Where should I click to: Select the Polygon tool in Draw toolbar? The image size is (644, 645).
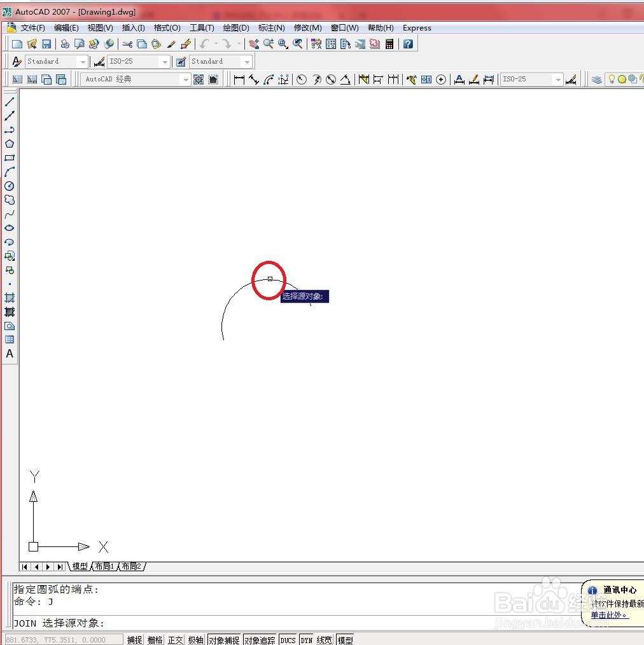[x=10, y=144]
